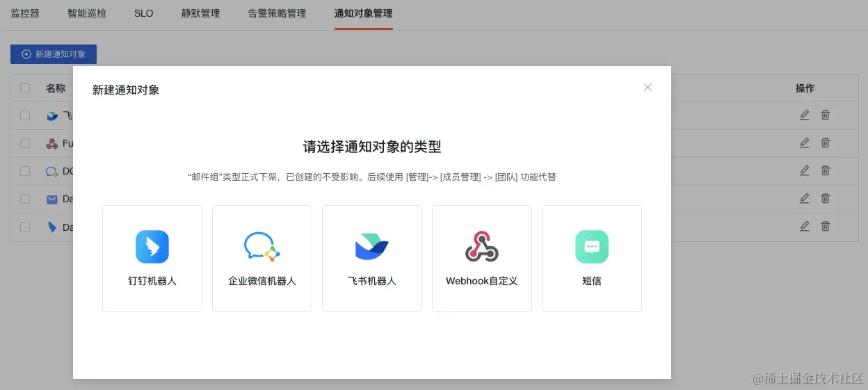
Task: Click the Feishu icon in table's first row
Action: (52, 116)
